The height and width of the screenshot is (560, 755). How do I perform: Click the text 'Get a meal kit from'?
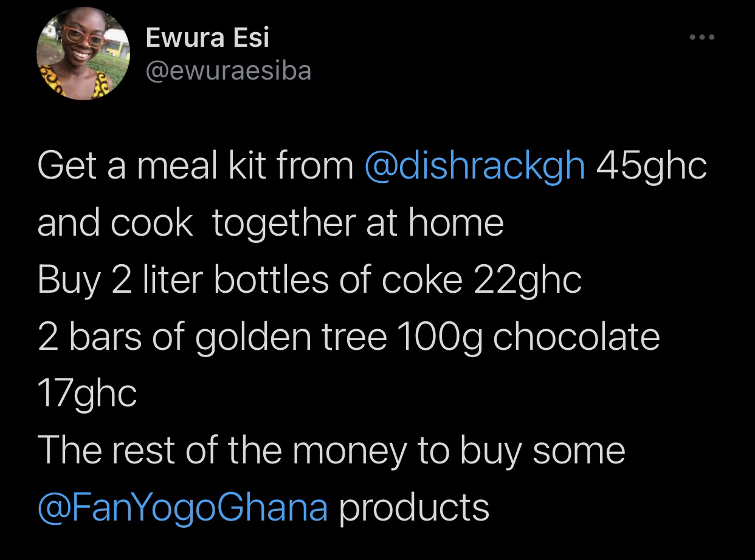coord(196,165)
